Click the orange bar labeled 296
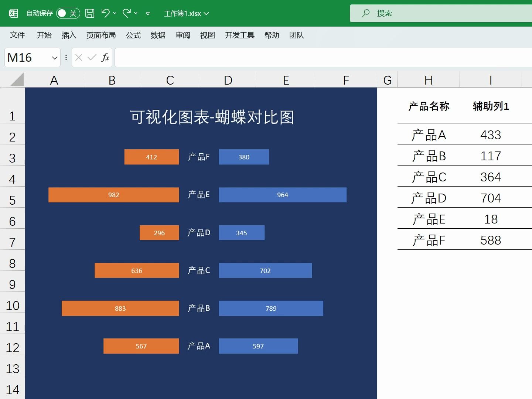Viewport: 532px width, 399px height. (159, 233)
